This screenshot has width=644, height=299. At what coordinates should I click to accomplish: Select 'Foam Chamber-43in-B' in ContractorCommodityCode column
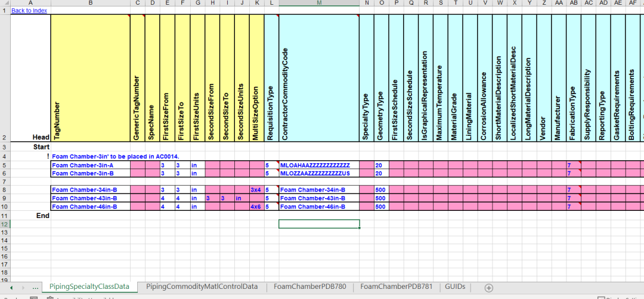(x=319, y=198)
